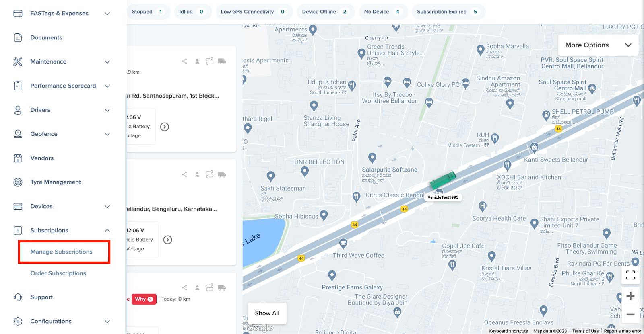This screenshot has height=334, width=644.
Task: Open Tyre Management from the sidebar
Action: click(x=56, y=182)
